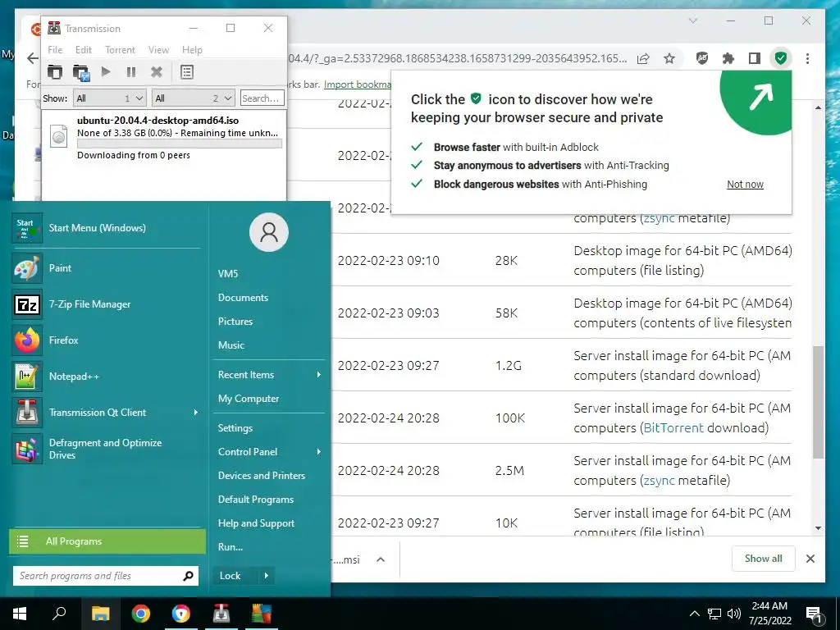Expand the arrow beside Lock
This screenshot has width=840, height=630.
coord(267,576)
